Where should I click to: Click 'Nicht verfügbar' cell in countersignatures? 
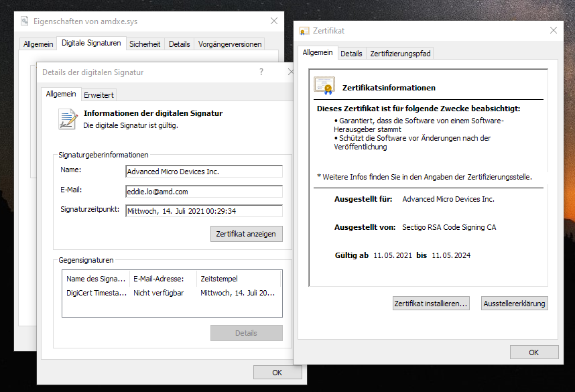(x=158, y=293)
